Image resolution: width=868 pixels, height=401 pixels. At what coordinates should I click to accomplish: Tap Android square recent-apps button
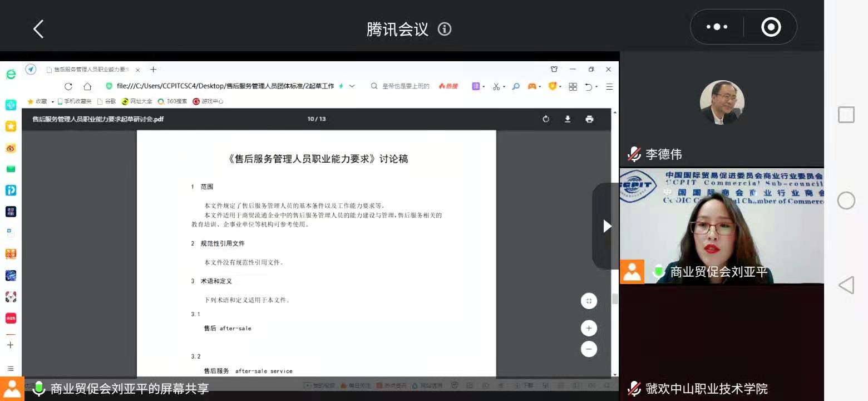point(846,115)
